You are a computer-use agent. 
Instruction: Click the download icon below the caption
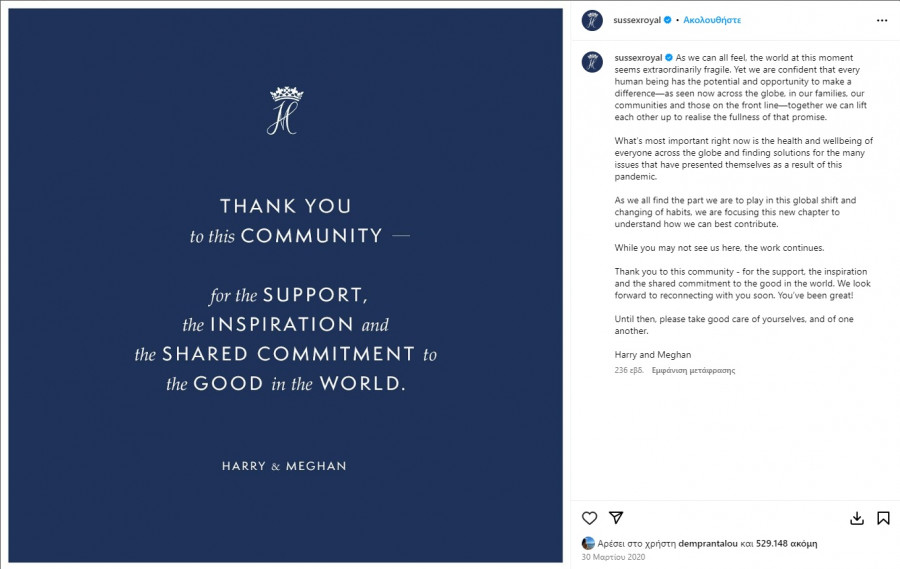857,518
